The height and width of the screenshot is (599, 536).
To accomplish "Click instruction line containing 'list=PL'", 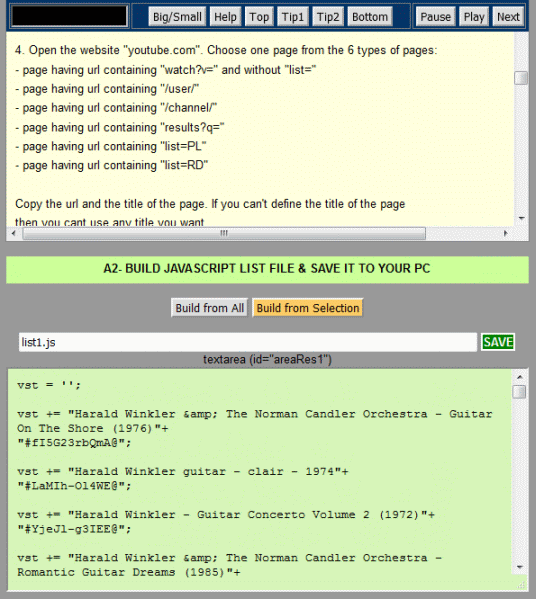I will [x=111, y=146].
